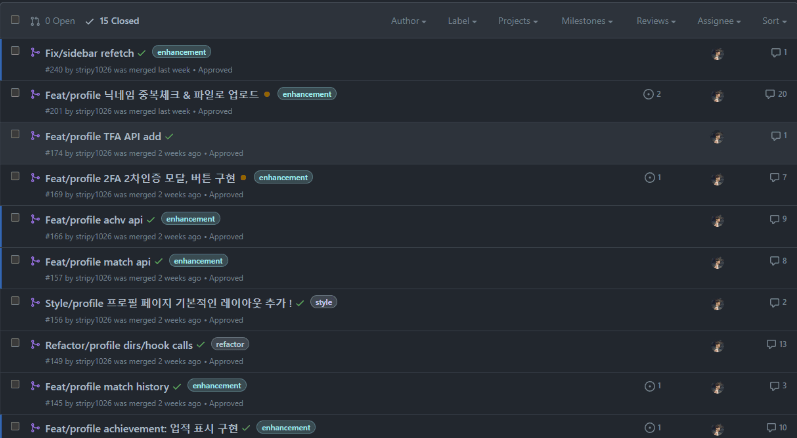Expand the Projects filter dropdown
797x438 pixels.
tap(517, 21)
